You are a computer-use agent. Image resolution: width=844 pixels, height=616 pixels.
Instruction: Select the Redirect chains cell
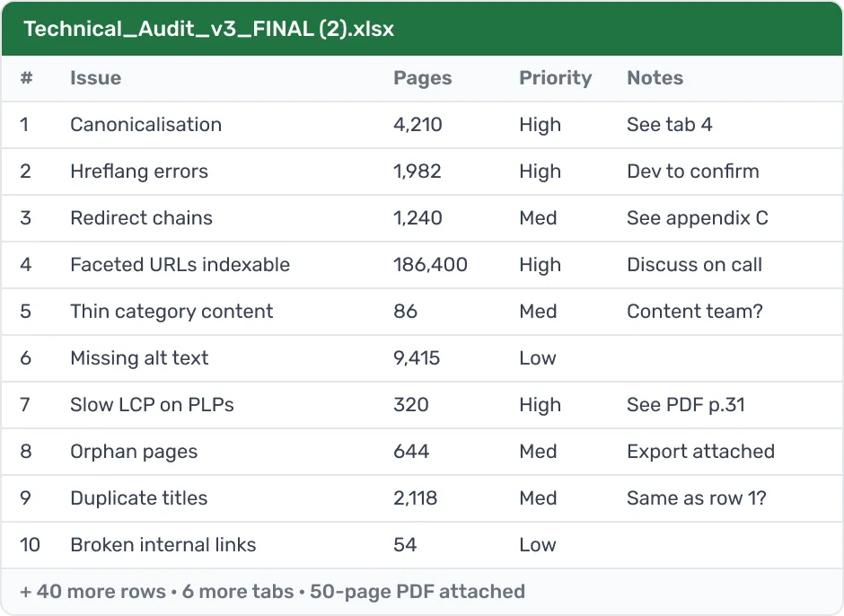(x=142, y=218)
